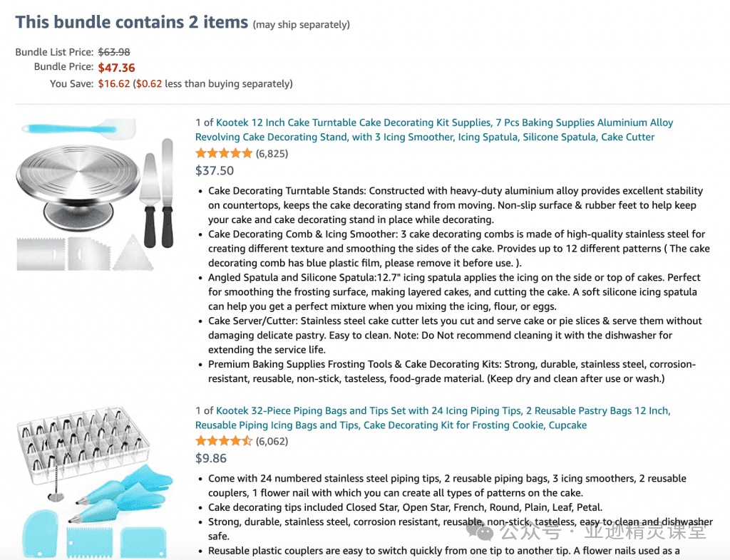Open the 6,825 reviews count

tap(272, 153)
